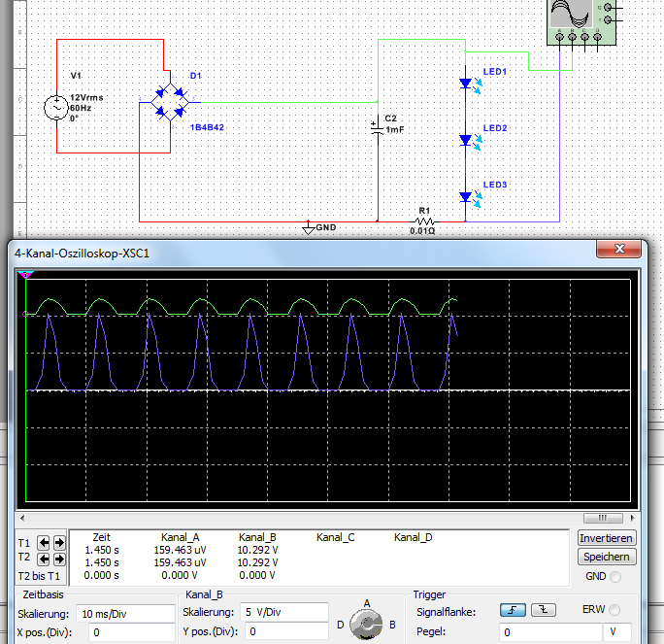Image resolution: width=664 pixels, height=644 pixels.
Task: Click the 1B4B42 part label
Action: click(x=207, y=127)
